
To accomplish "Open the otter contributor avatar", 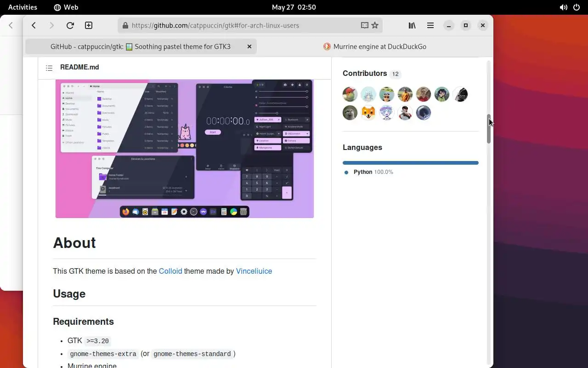I will [x=350, y=113].
